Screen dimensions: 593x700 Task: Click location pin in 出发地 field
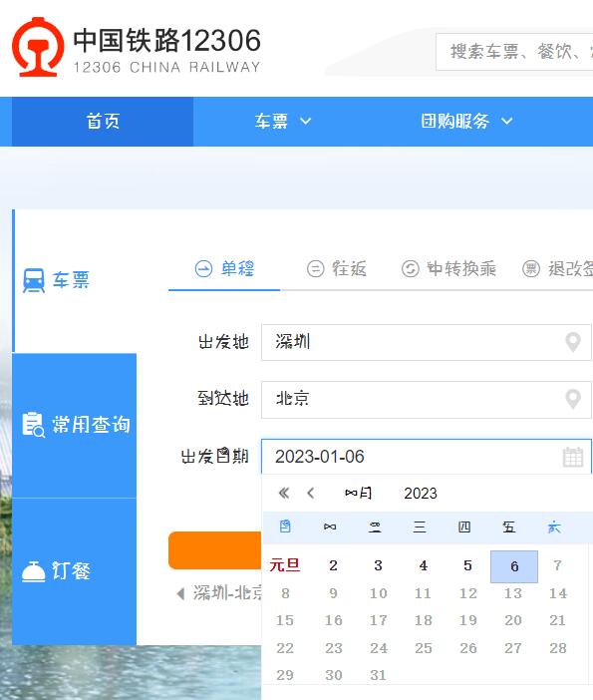(x=573, y=342)
